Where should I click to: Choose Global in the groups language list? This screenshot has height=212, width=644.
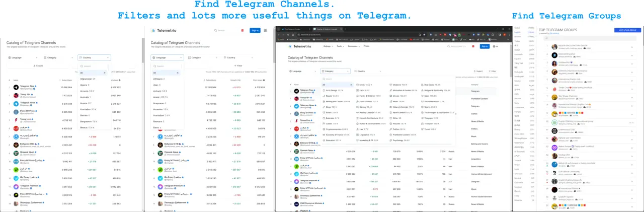pyautogui.click(x=517, y=28)
